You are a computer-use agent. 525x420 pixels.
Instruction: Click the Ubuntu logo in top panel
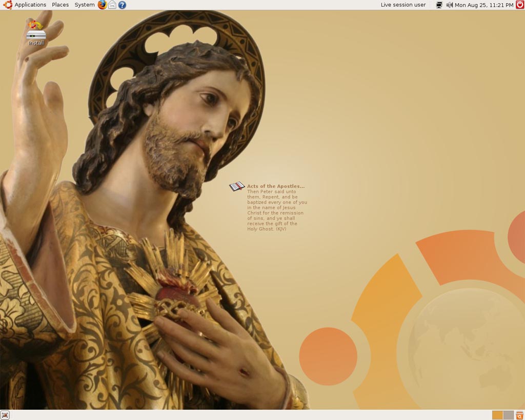(x=8, y=5)
